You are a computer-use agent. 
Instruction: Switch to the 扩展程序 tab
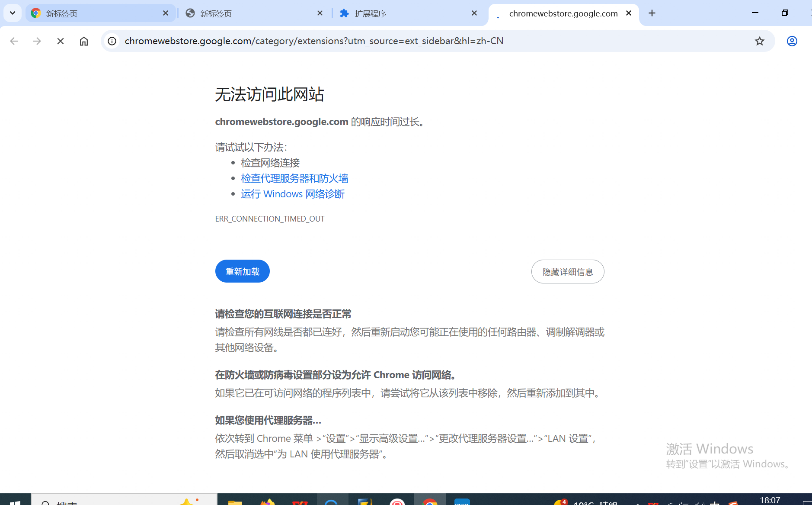point(409,13)
